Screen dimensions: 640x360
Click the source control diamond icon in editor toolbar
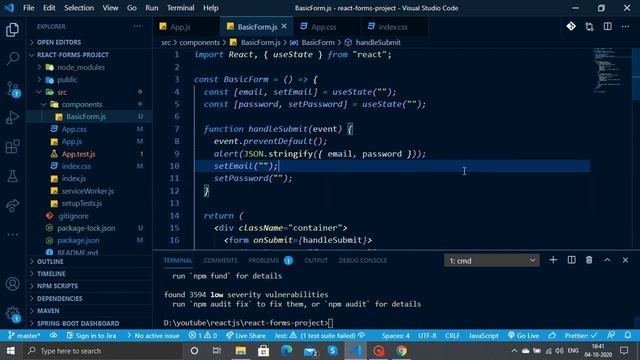571,27
